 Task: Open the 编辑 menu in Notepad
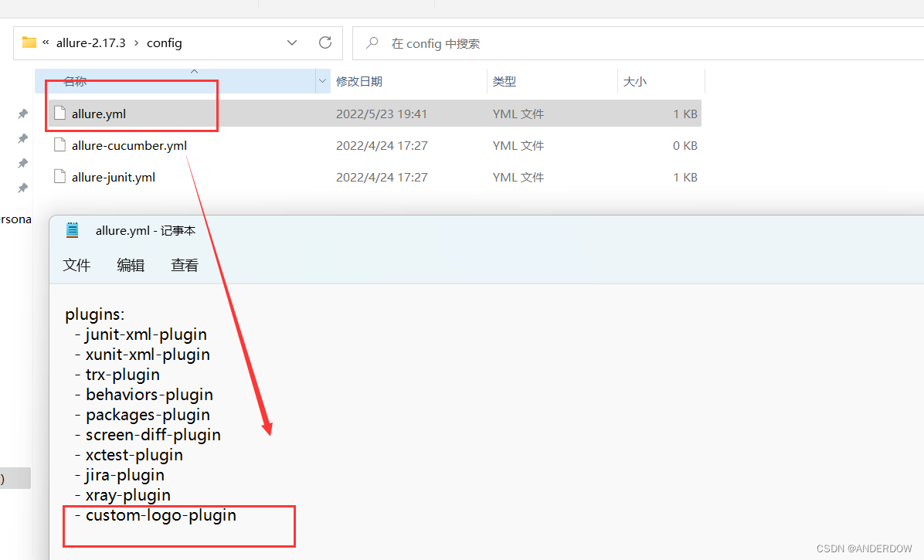coord(131,265)
